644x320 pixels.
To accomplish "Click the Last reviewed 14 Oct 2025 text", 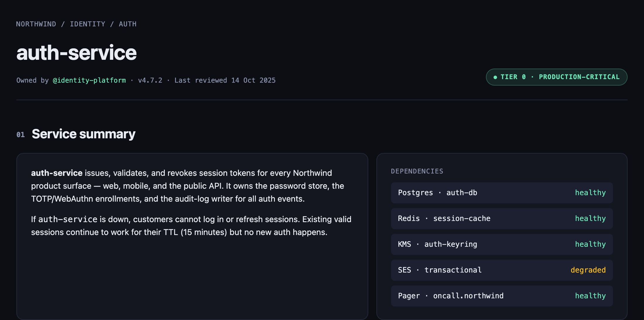I will point(225,80).
